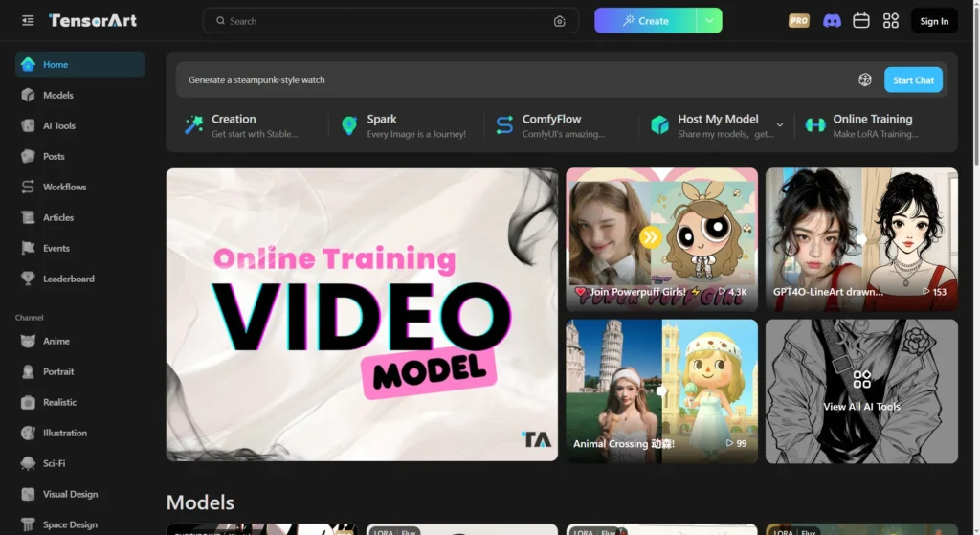The image size is (980, 535).
Task: Focus the Search input field
Action: 390,21
